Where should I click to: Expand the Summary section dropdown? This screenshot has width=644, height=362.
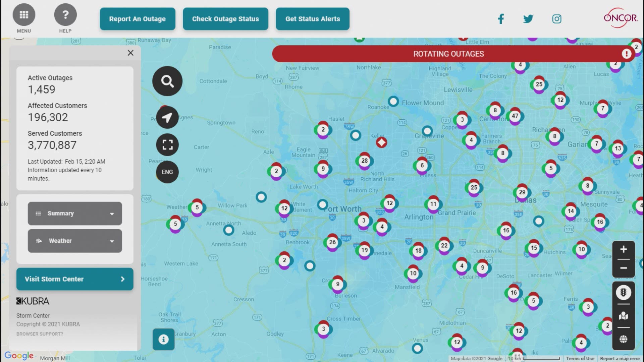pos(75,213)
